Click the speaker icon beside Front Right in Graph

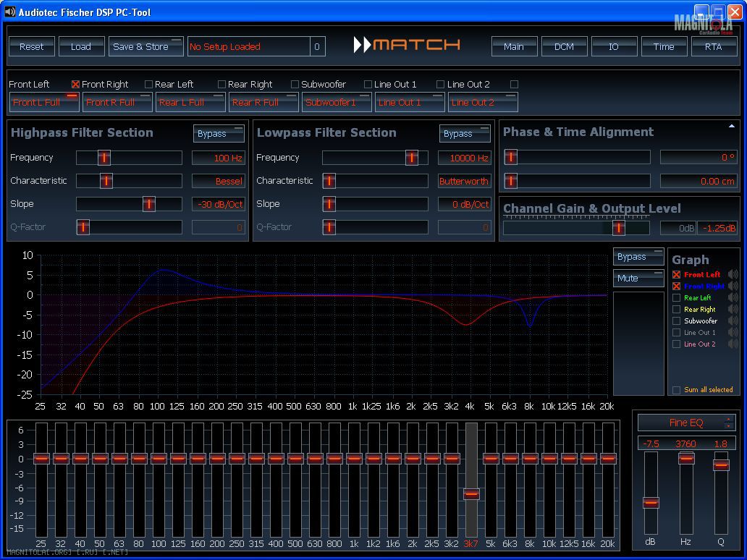tap(733, 287)
